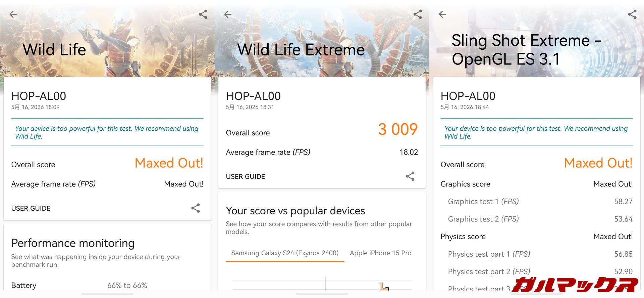The image size is (644, 298).
Task: Select Graphics test 1 (FPS) row
Action: pos(540,202)
